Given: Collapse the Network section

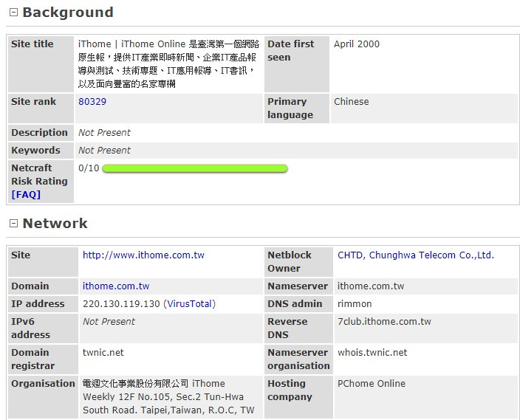Looking at the screenshot, I should (x=13, y=224).
